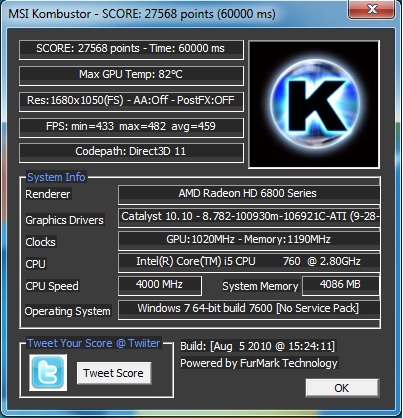Select the 4000 MHz CPU speed value
The width and height of the screenshot is (403, 418).
click(160, 285)
